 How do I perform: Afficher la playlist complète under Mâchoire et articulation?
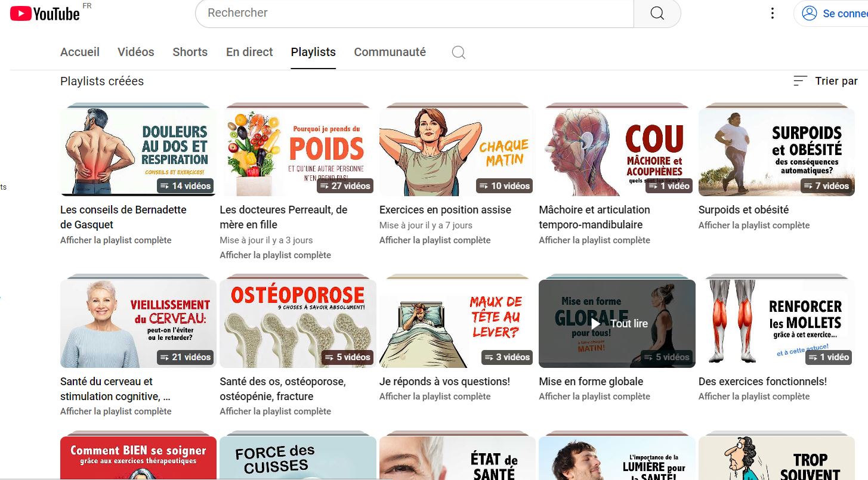[x=594, y=240]
